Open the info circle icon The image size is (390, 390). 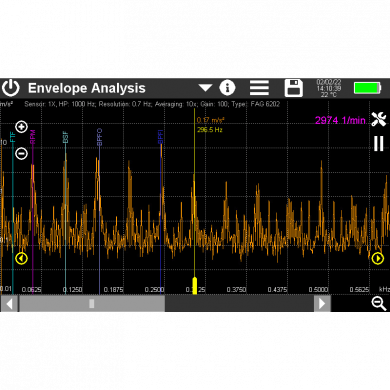point(227,88)
